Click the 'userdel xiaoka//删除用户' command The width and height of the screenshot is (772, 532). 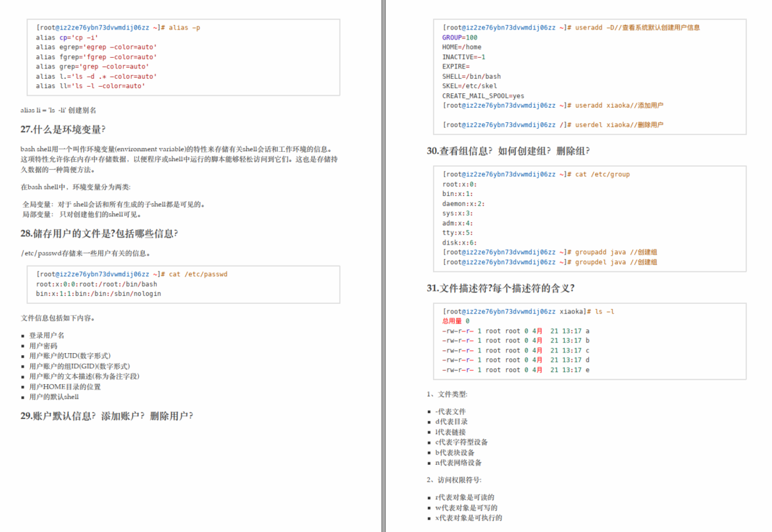tap(553, 125)
